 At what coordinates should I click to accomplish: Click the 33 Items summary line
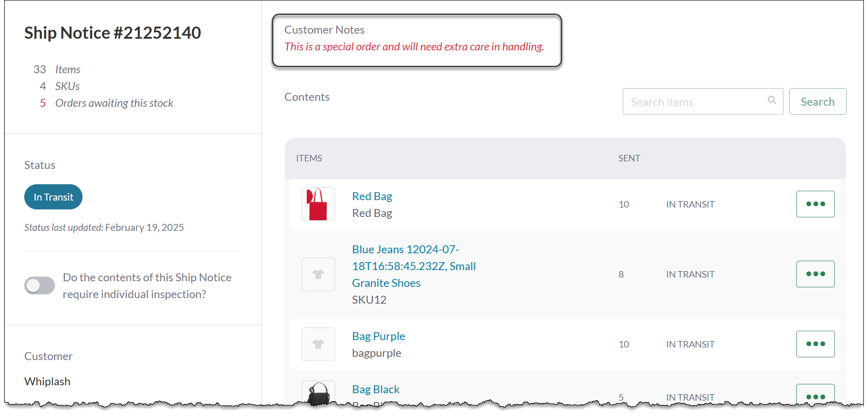click(57, 69)
